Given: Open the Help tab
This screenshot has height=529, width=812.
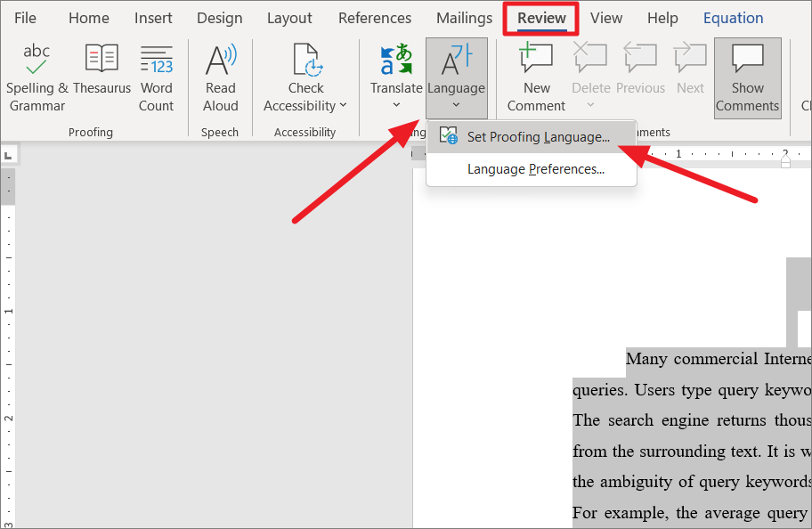Looking at the screenshot, I should [662, 18].
